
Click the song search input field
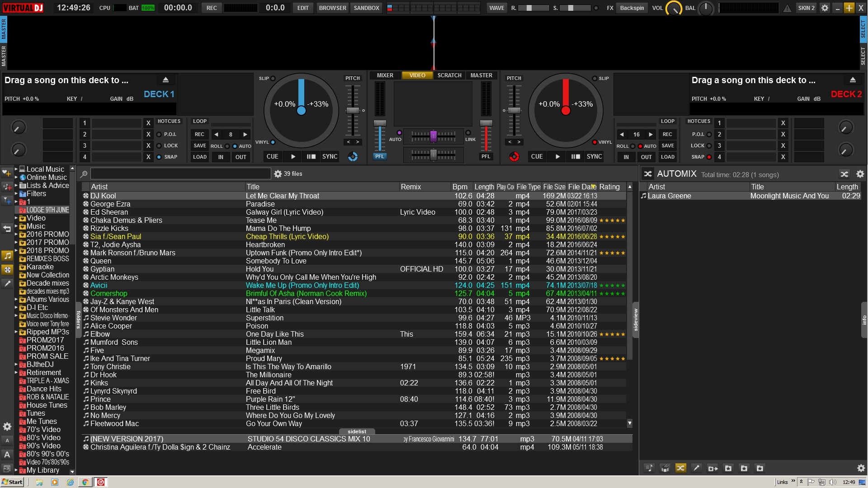pos(180,174)
